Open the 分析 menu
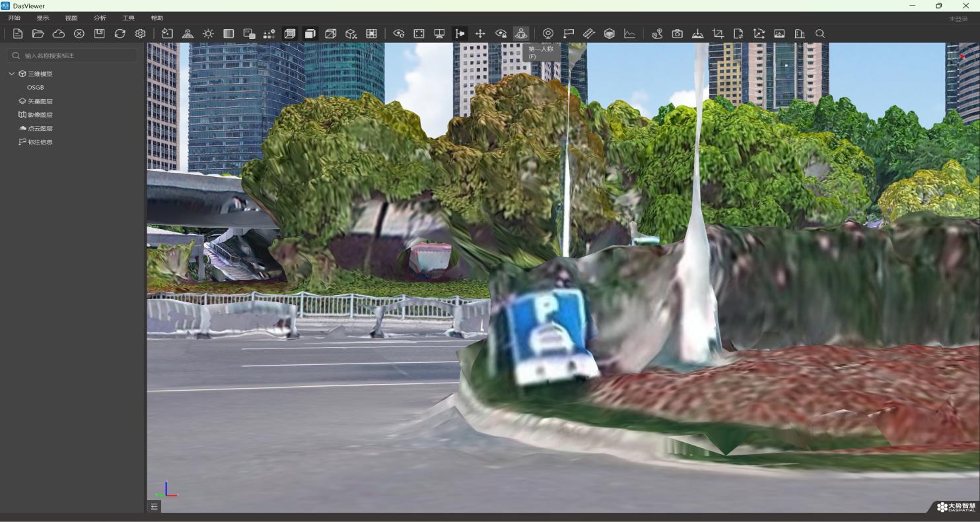The height and width of the screenshot is (522, 980). pos(100,18)
